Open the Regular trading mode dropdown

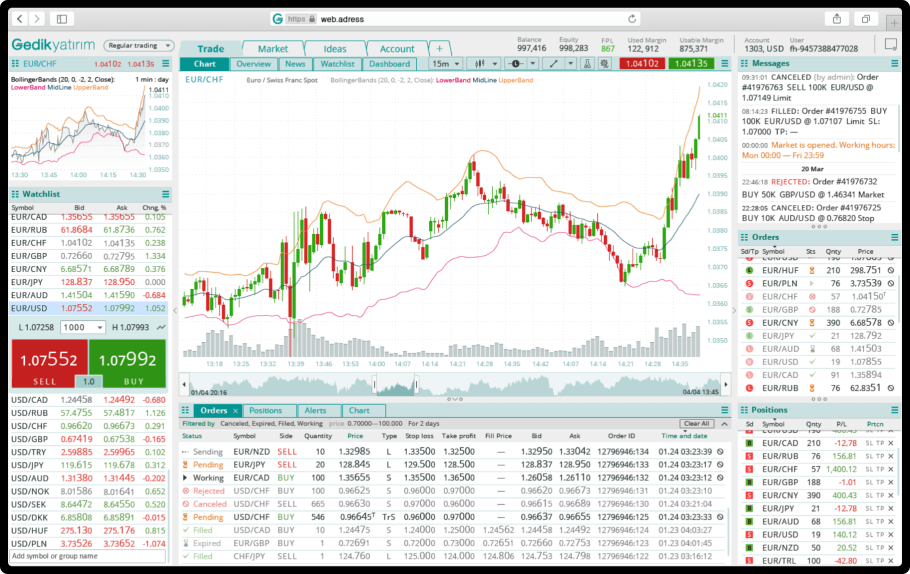click(x=139, y=45)
